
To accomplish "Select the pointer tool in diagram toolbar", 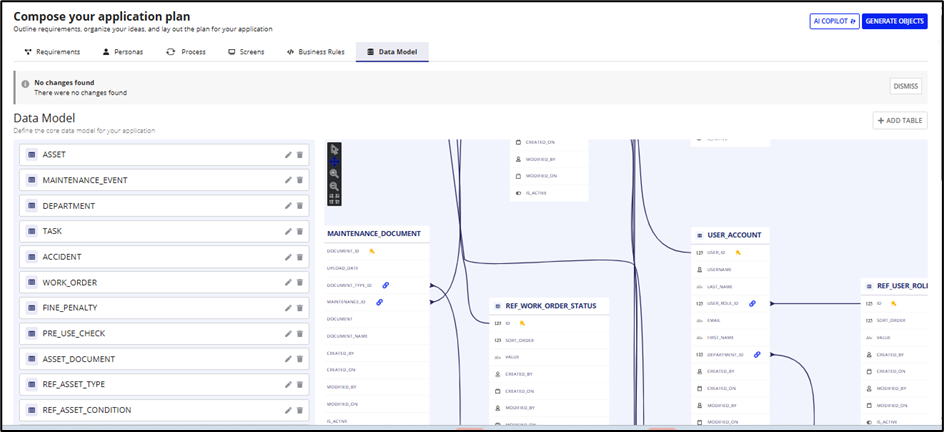I will point(335,149).
